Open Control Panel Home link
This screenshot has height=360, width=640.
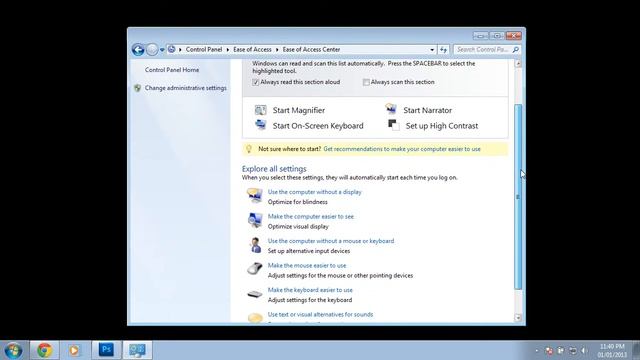tap(172, 70)
